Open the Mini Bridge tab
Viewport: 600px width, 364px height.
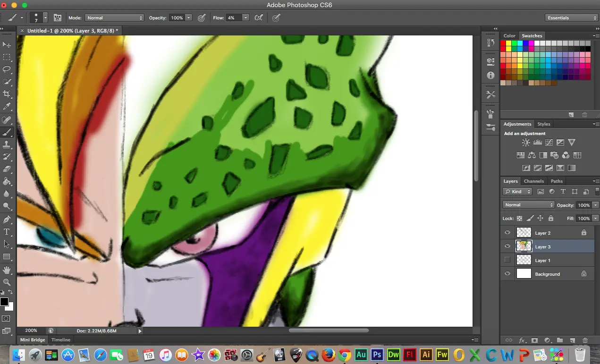[x=33, y=340]
